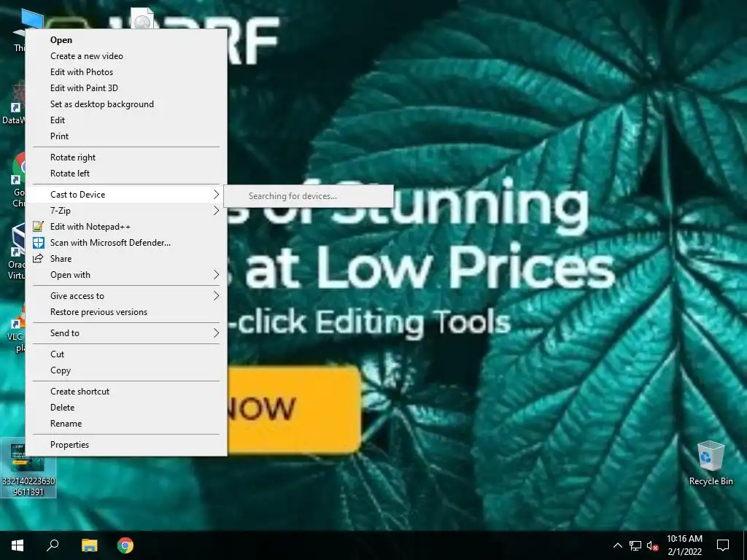Expand the Cast to Device submenu arrow

(x=216, y=194)
